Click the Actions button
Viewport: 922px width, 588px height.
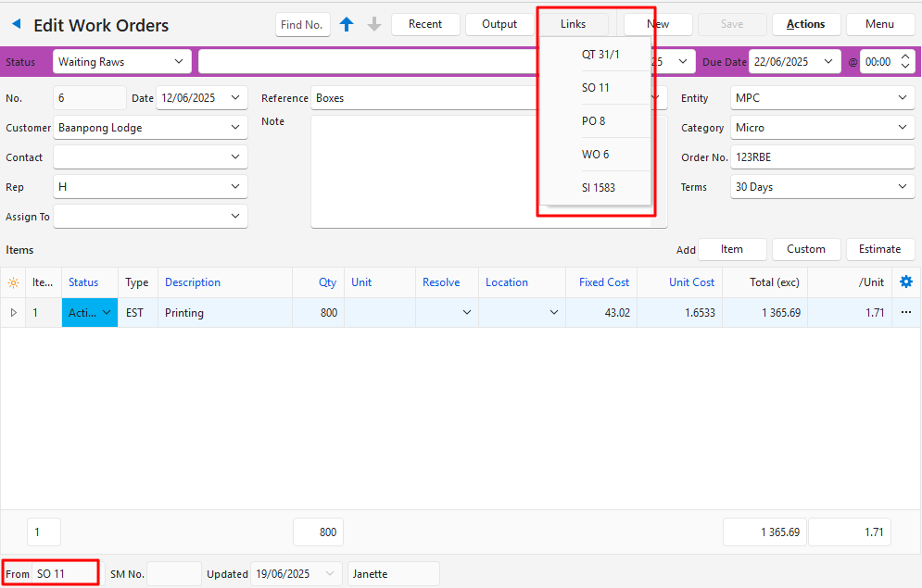coord(805,24)
